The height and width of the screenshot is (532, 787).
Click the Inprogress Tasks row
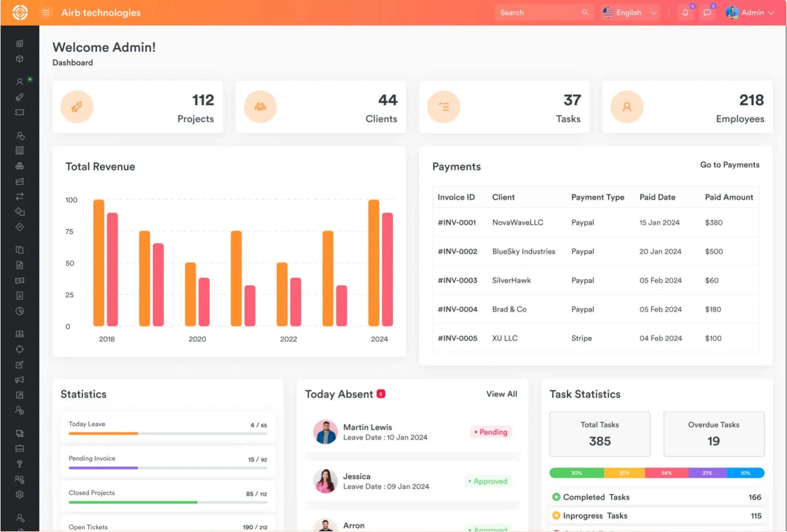657,515
